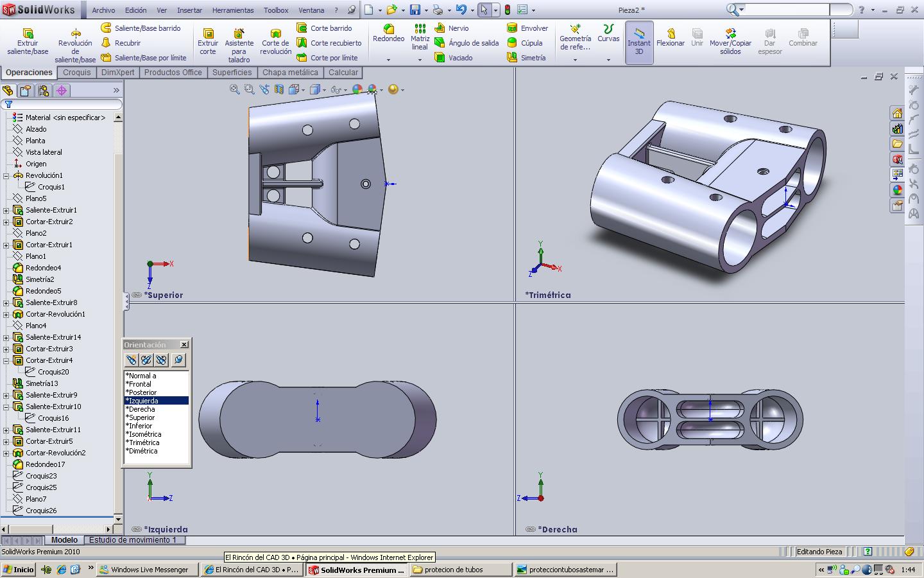The width and height of the screenshot is (924, 578).
Task: Open protecion de tubos folder in taskbar
Action: pyautogui.click(x=460, y=570)
